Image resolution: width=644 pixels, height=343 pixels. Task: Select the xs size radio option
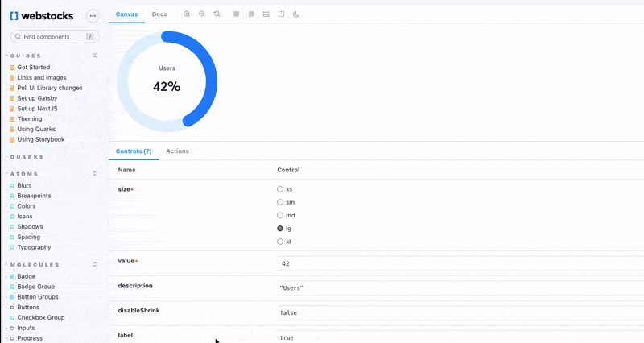pos(280,189)
